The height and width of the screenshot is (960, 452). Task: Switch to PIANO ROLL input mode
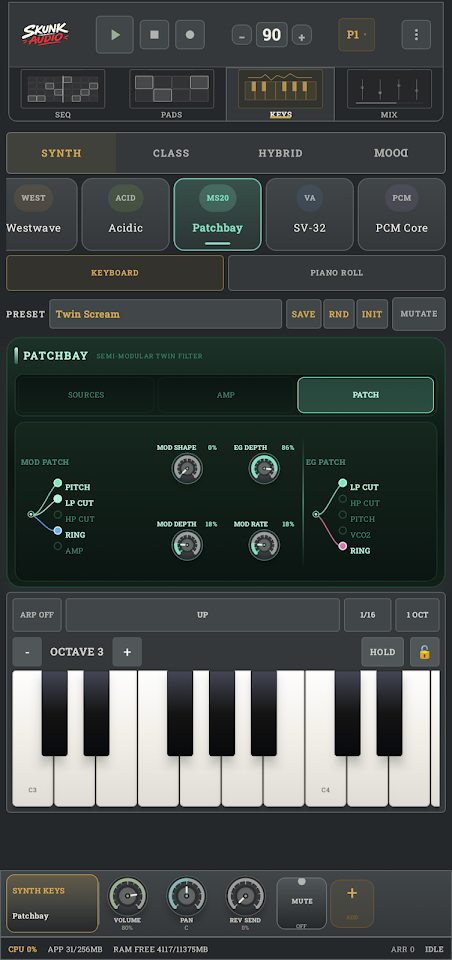coord(336,273)
